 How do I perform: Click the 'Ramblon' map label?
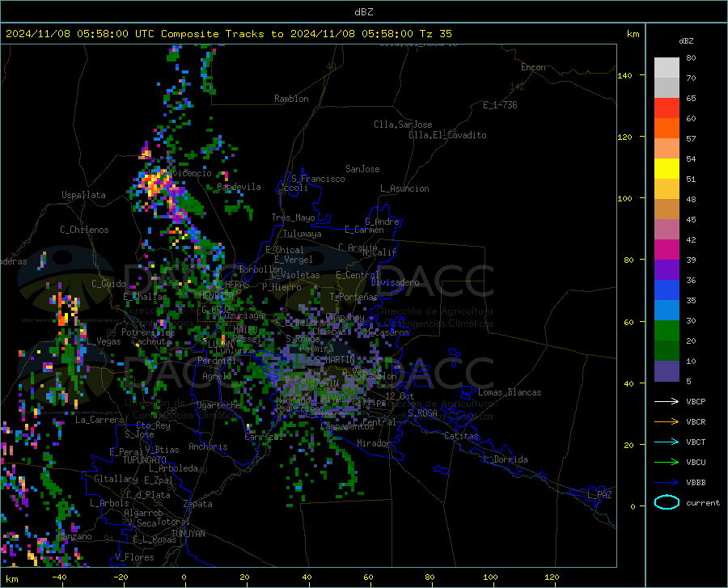click(x=291, y=99)
